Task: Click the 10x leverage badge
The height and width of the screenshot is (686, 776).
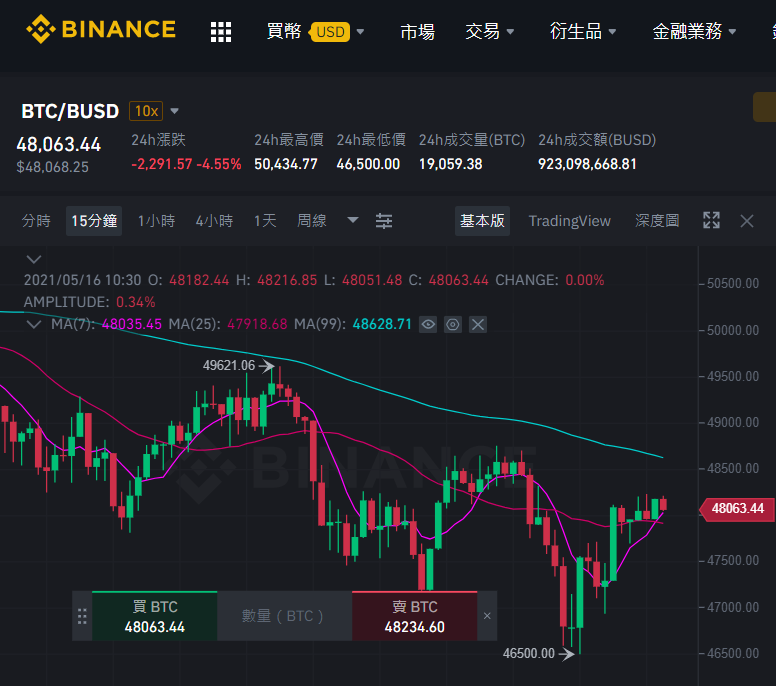Action: click(x=146, y=111)
